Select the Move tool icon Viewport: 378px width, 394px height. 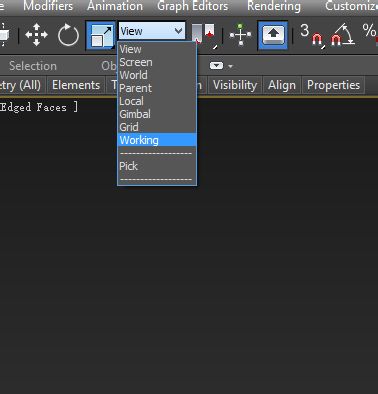pyautogui.click(x=36, y=35)
